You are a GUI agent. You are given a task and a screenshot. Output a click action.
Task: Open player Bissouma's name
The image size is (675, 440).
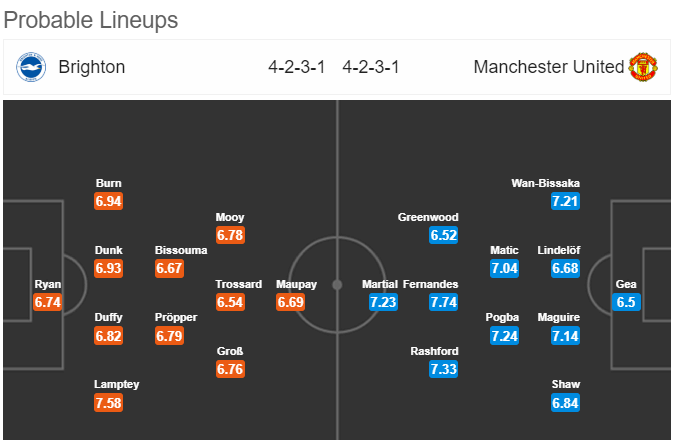pos(181,251)
